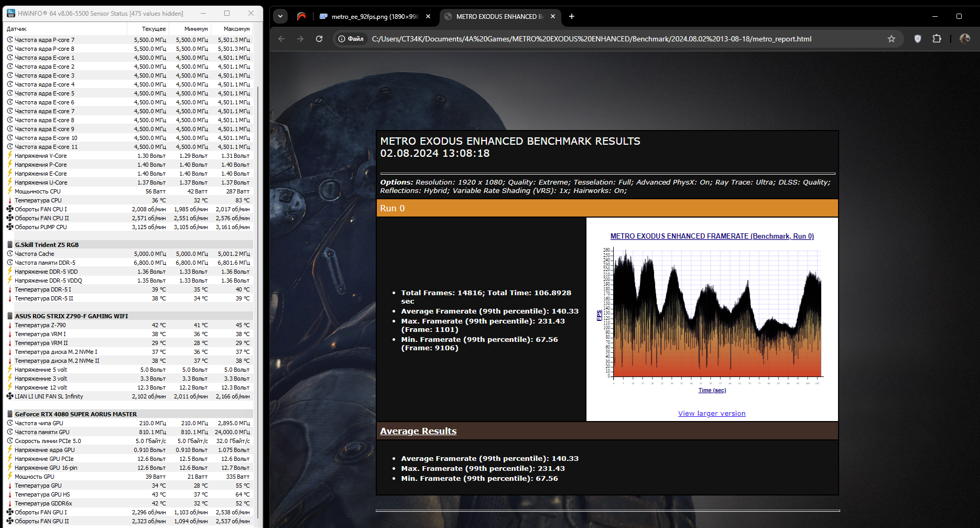Click the Максимум column header in HWiNFO
This screenshot has width=980, height=528.
pyautogui.click(x=237, y=29)
